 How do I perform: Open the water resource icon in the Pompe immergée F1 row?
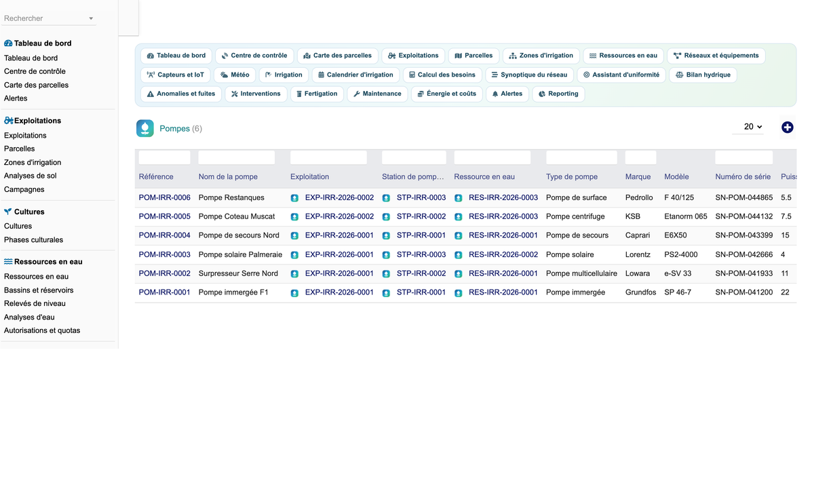[458, 293]
